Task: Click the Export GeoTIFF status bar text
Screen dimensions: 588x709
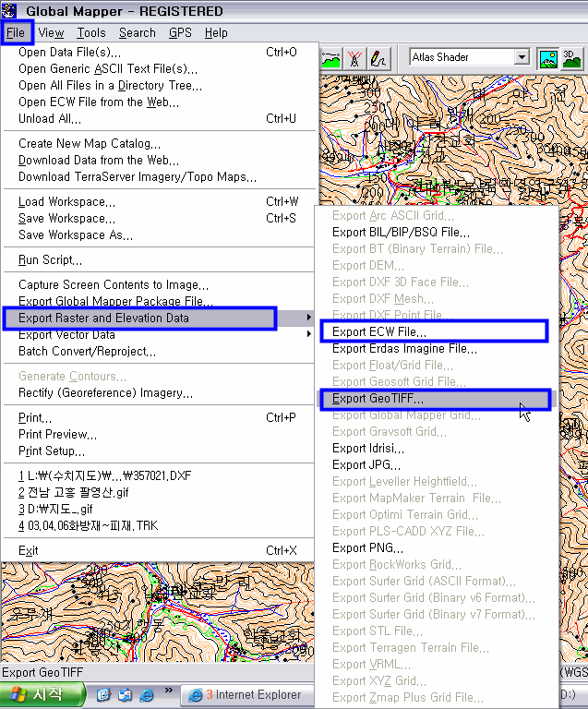Action: 42,672
